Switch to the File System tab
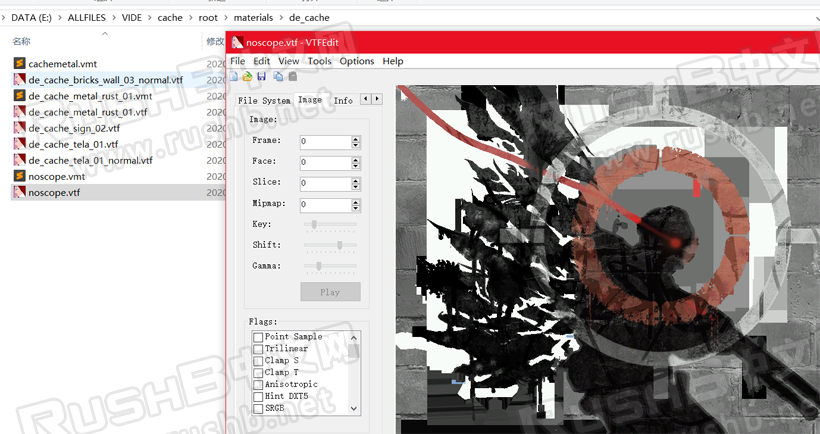The width and height of the screenshot is (820, 434). point(264,100)
